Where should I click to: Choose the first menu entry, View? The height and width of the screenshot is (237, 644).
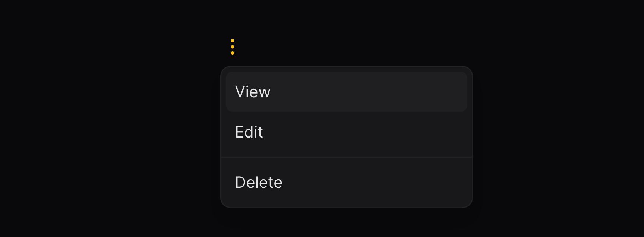click(347, 92)
